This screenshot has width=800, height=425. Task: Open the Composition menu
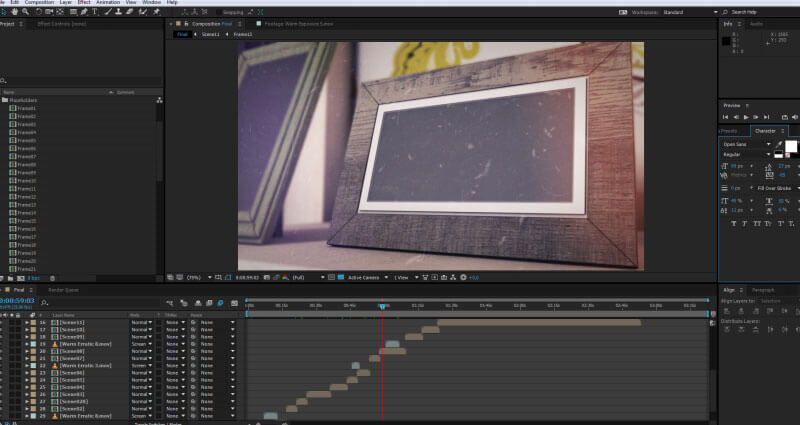(x=39, y=3)
